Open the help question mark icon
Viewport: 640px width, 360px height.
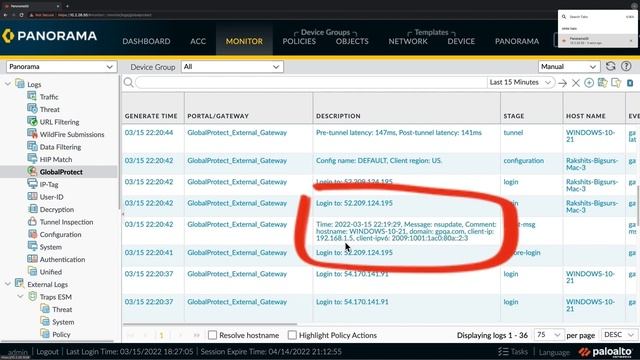[626, 66]
